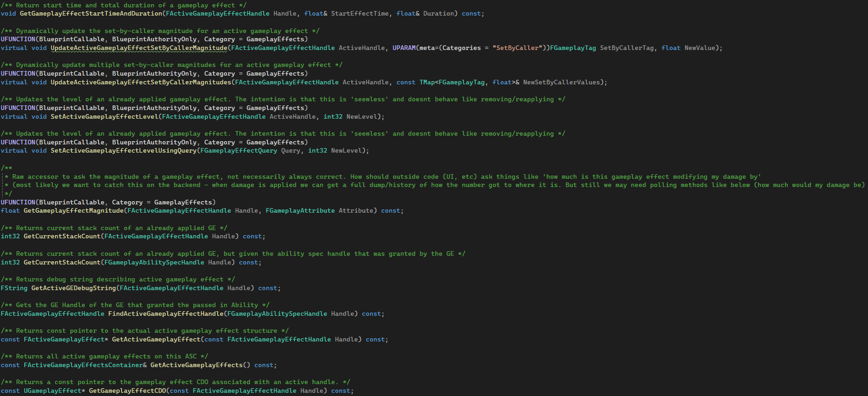Click the UPARAM macro in the declaration
Screen dimensions: 868x396
click(404, 48)
